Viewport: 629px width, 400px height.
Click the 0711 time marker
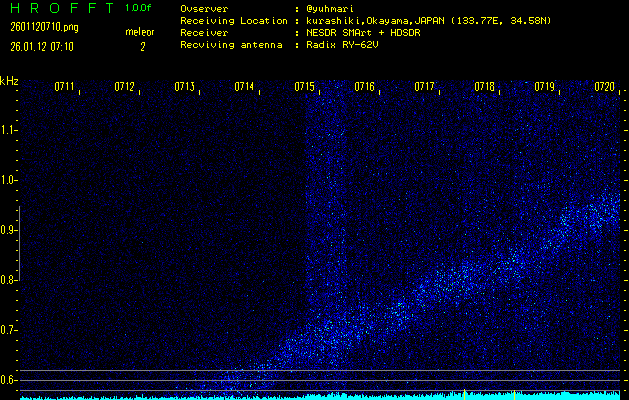[64, 87]
